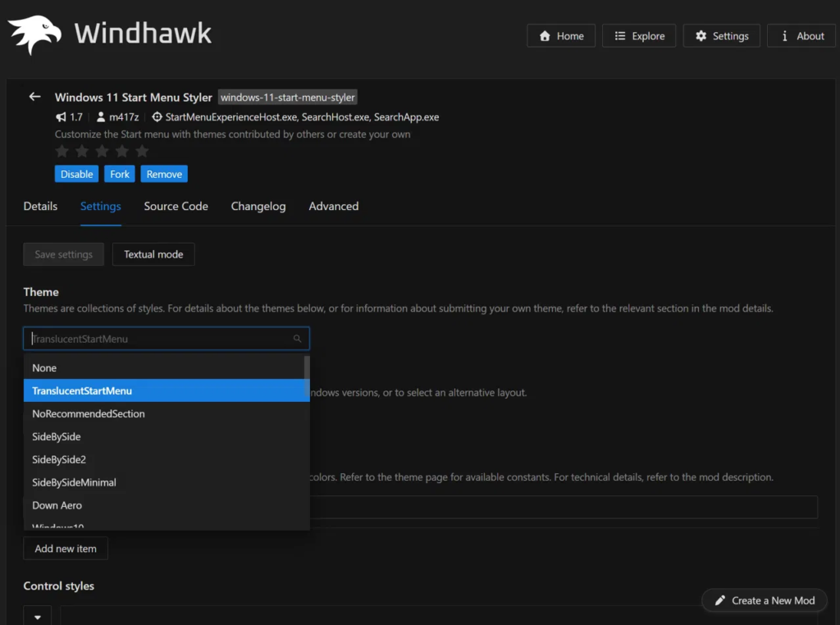Viewport: 840px width, 625px height.
Task: Click the fourth rating star
Action: tap(122, 152)
